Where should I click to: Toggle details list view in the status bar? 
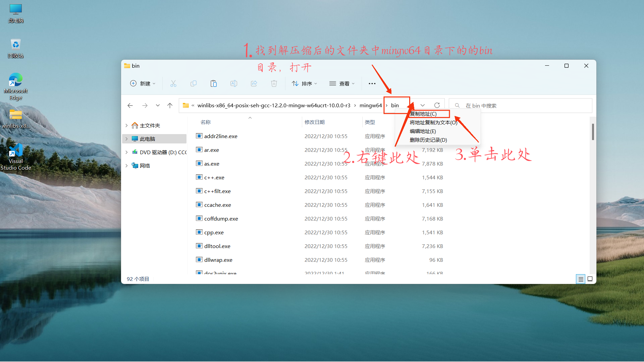(x=581, y=279)
